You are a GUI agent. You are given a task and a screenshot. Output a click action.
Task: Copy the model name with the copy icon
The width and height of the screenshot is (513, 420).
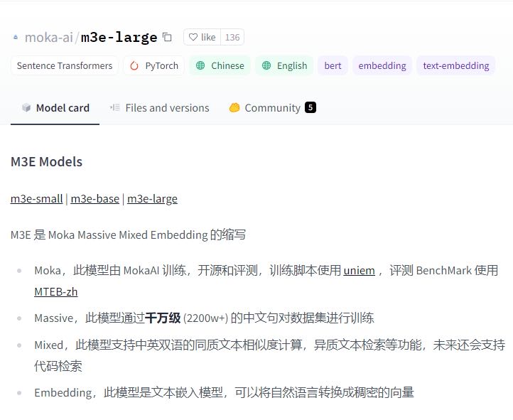click(167, 37)
